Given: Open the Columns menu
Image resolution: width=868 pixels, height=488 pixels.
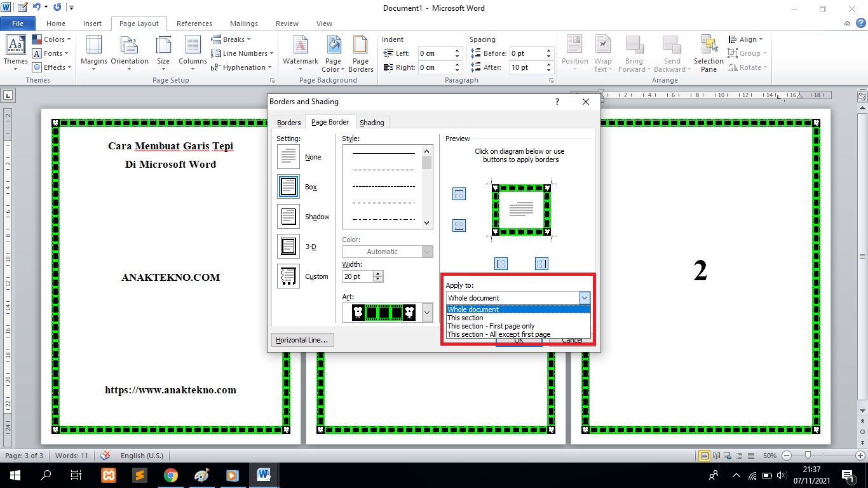Looking at the screenshot, I should tap(193, 53).
